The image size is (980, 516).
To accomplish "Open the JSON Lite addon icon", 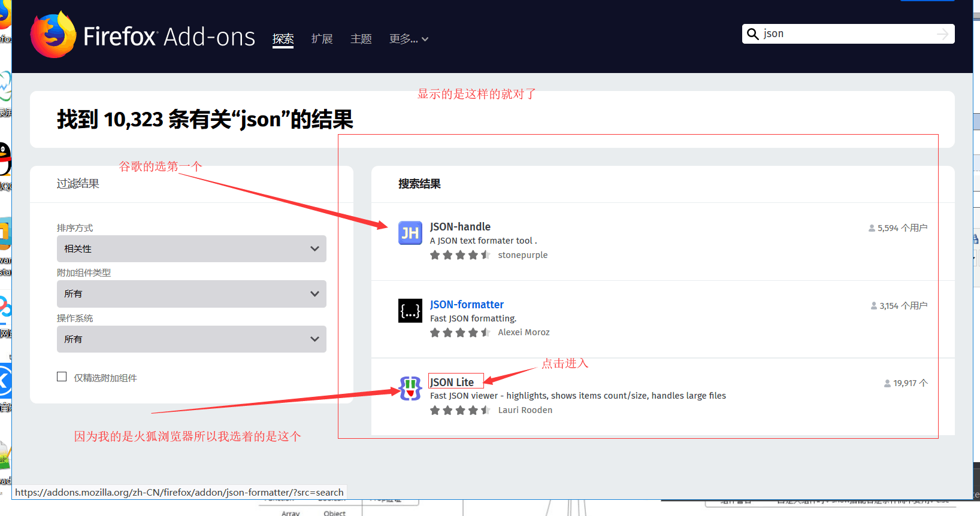I will click(410, 388).
